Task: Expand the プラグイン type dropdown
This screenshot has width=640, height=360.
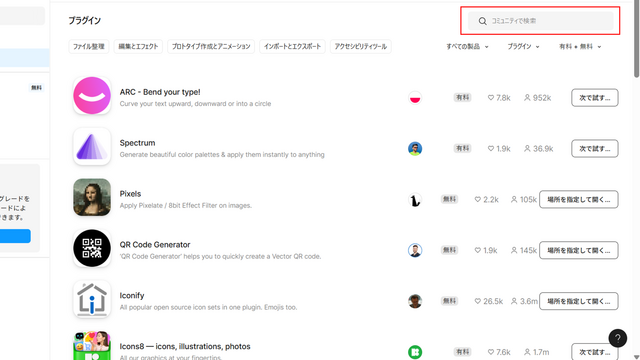Action: pyautogui.click(x=523, y=47)
